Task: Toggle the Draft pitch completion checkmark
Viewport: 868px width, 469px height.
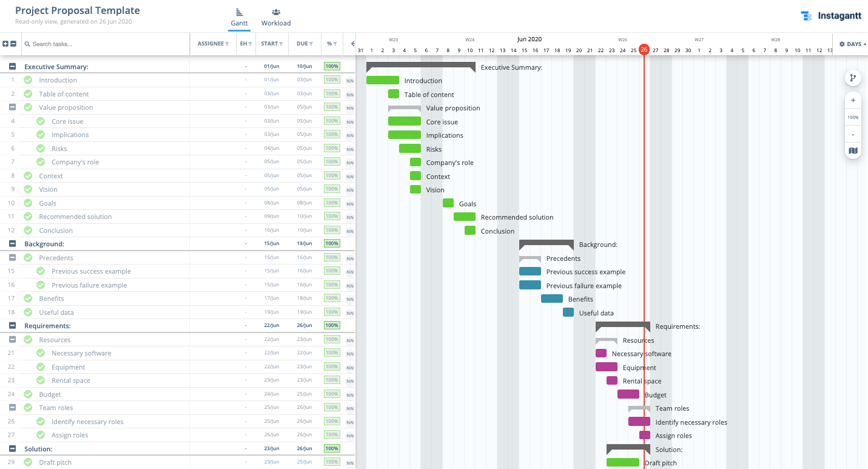Action: [x=28, y=462]
